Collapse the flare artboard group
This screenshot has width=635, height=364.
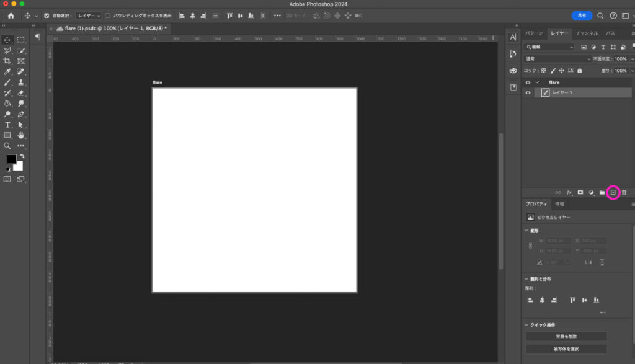coord(537,82)
